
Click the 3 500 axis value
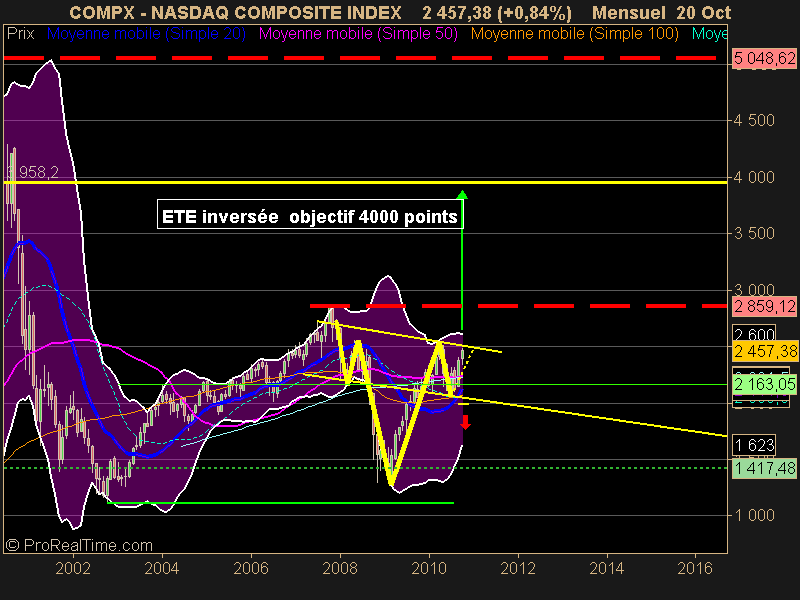(754, 234)
